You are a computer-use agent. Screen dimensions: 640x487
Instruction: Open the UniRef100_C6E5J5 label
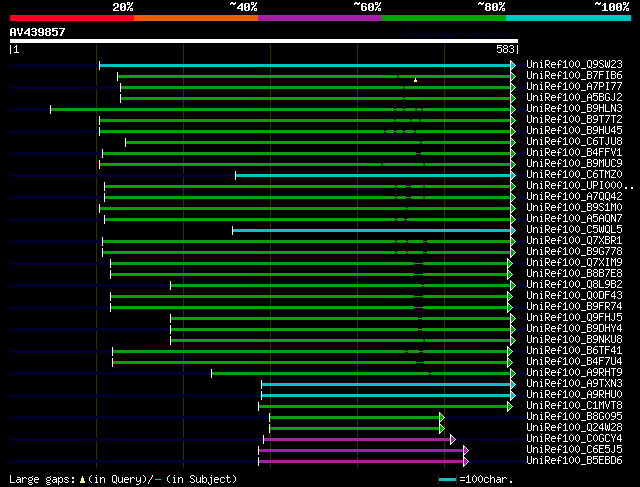[x=574, y=450]
